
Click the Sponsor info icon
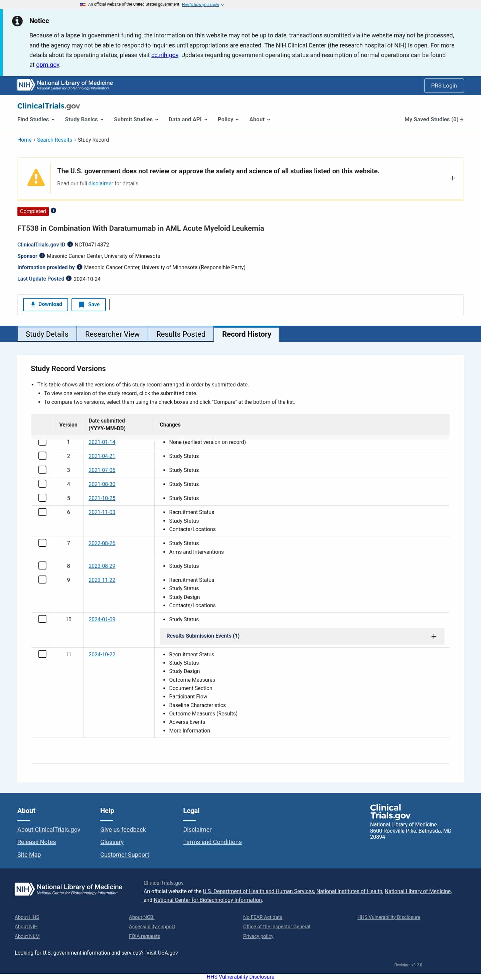[42, 256]
